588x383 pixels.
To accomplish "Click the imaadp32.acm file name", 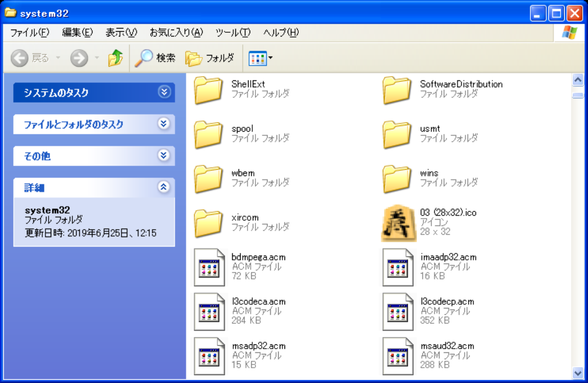I will [x=448, y=257].
